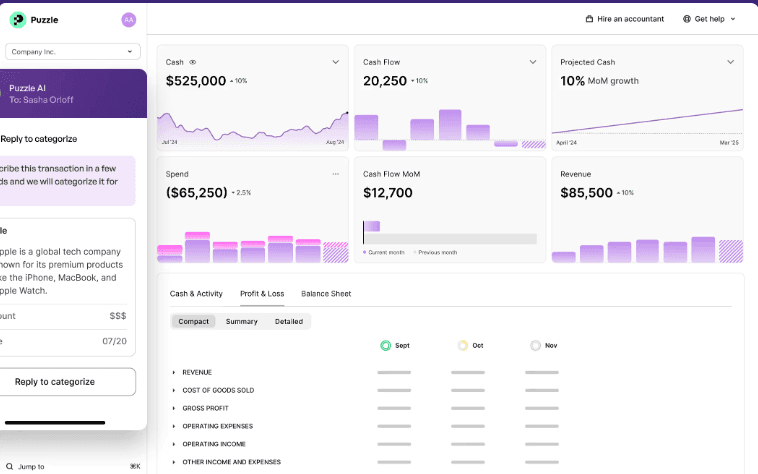Open the Company Inc. dropdown
The height and width of the screenshot is (474, 758).
point(73,51)
